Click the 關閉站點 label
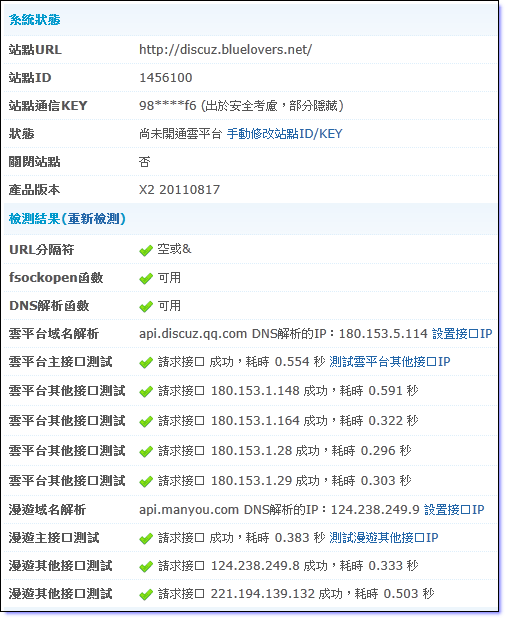Viewport: 505px width, 618px height. (34, 162)
